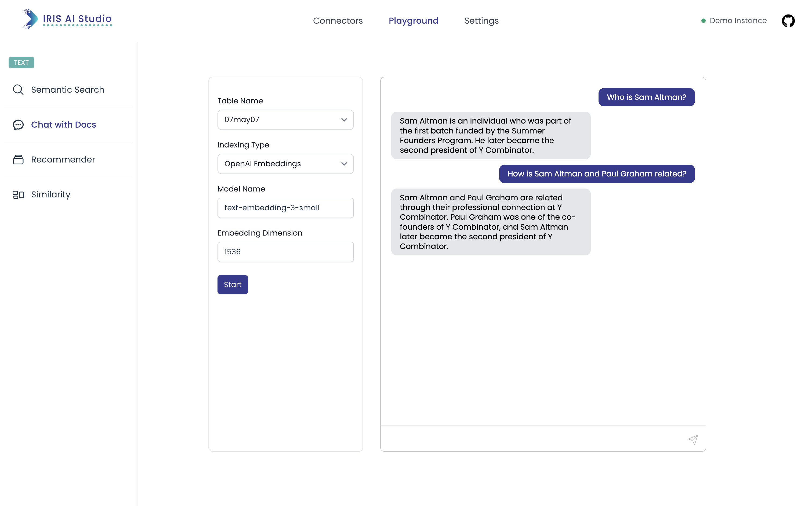Click the chevron beside OpenAI Embeddings
This screenshot has width=812, height=506.
pyautogui.click(x=344, y=164)
